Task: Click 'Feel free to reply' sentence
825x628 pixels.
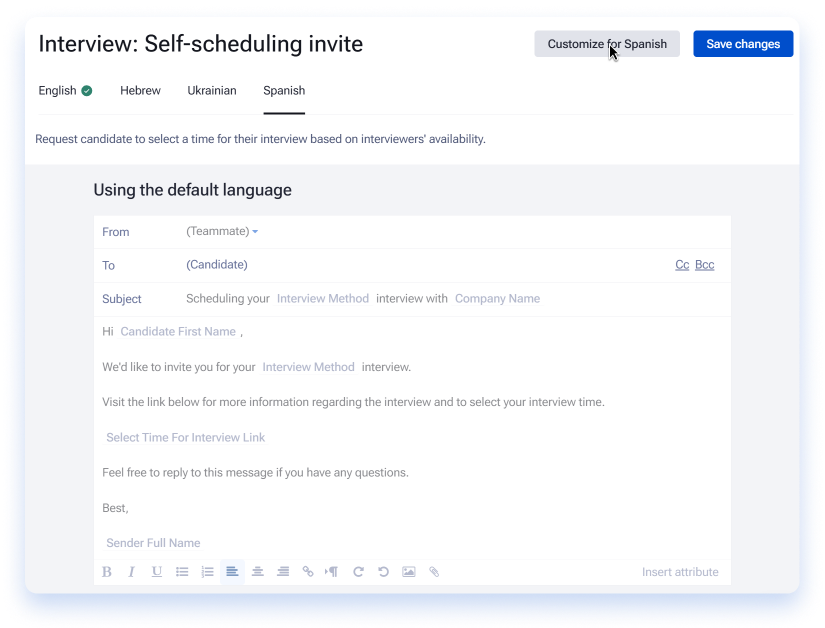Action: tap(255, 472)
